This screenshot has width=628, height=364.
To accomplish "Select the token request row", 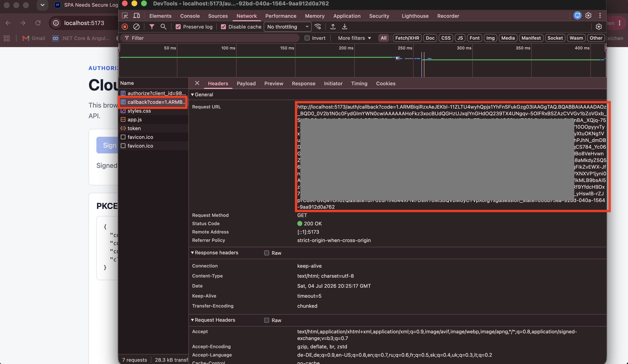I will pos(153,128).
